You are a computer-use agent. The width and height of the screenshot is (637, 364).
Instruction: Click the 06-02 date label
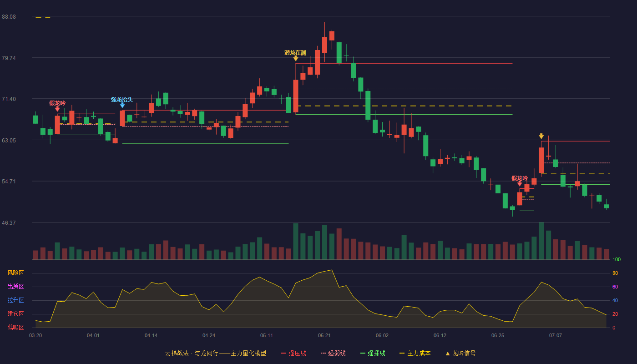pyautogui.click(x=382, y=335)
